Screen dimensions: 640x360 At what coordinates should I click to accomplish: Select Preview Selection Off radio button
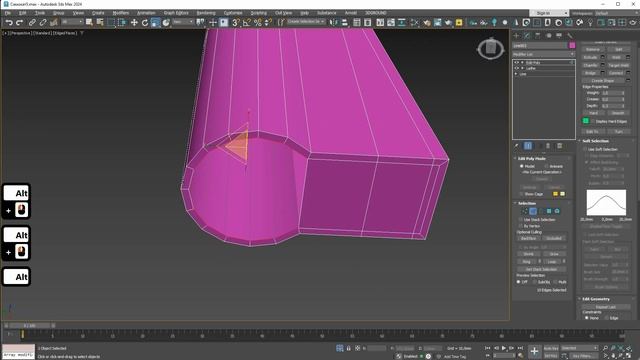pos(518,282)
